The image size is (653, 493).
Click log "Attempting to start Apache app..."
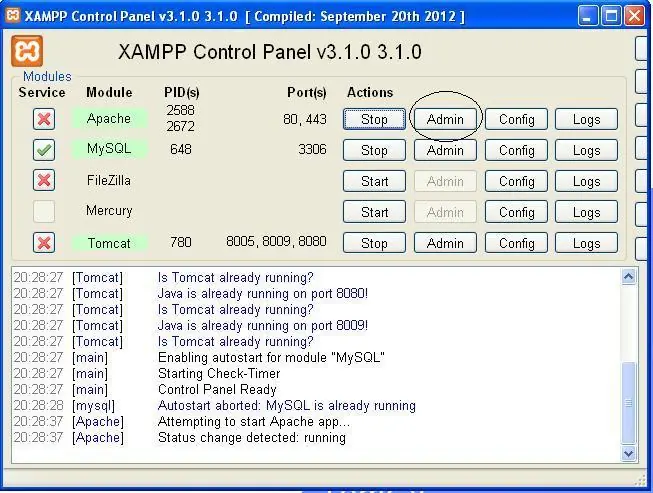pyautogui.click(x=254, y=421)
